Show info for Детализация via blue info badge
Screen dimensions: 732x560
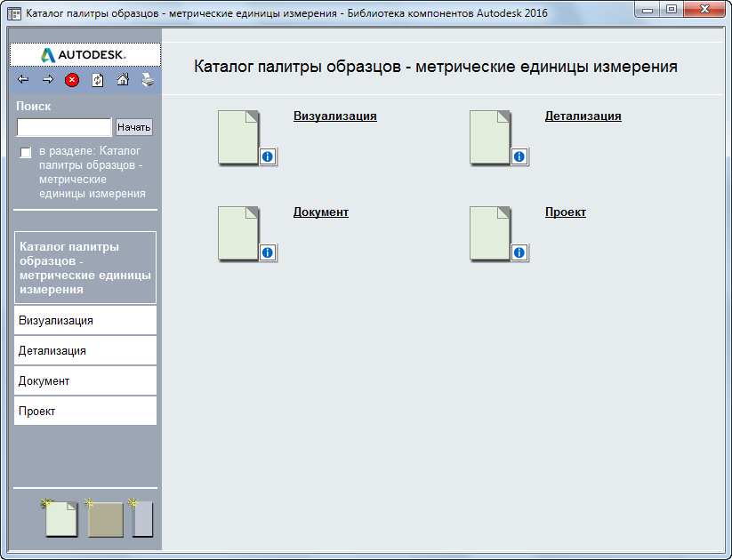pos(519,156)
